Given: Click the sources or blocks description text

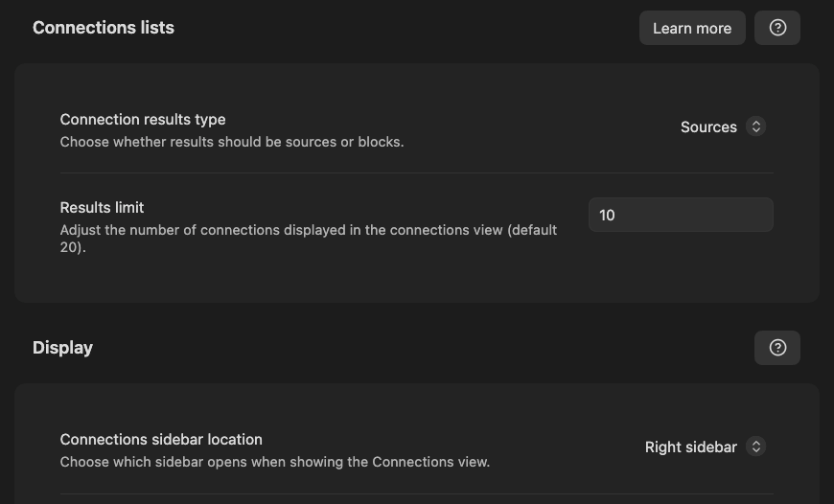Looking at the screenshot, I should pos(232,142).
